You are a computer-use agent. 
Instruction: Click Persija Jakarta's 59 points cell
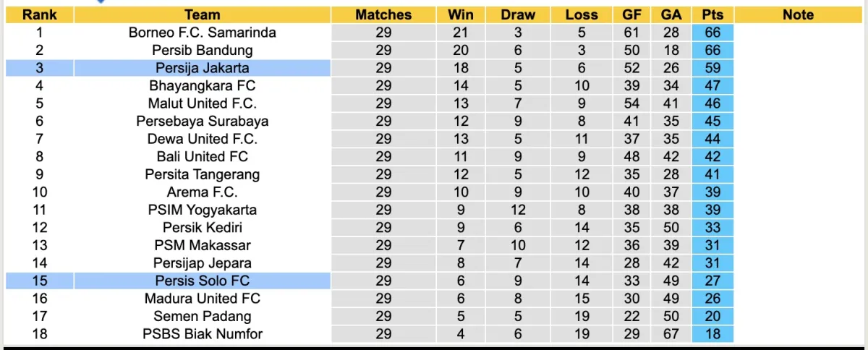tap(712, 68)
